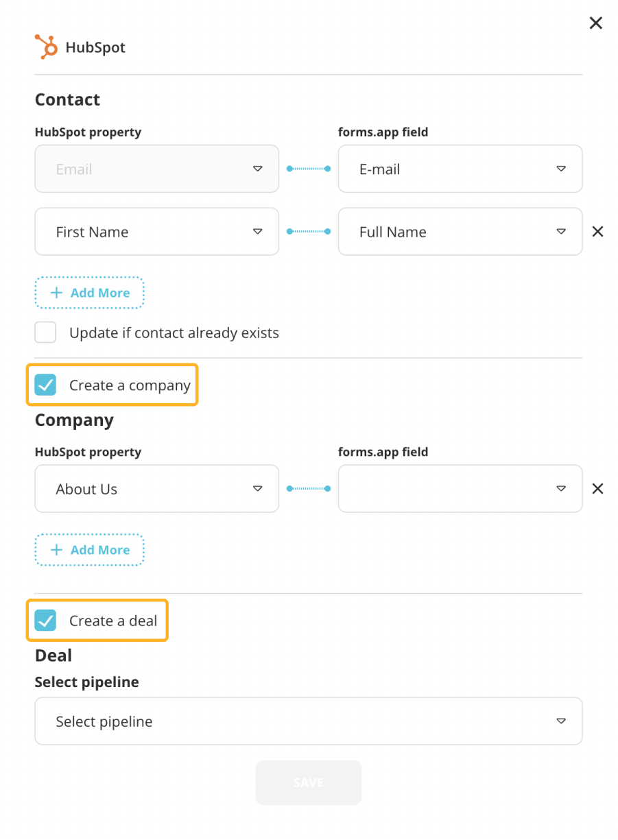This screenshot has width=618, height=840.
Task: Expand the Select pipeline dropdown
Action: [308, 721]
